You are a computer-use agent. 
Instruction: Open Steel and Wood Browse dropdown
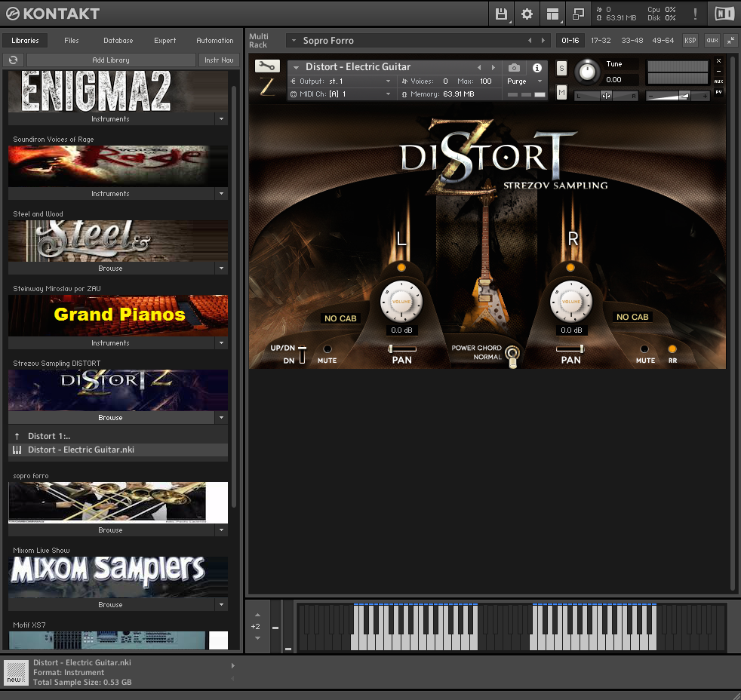tap(221, 269)
